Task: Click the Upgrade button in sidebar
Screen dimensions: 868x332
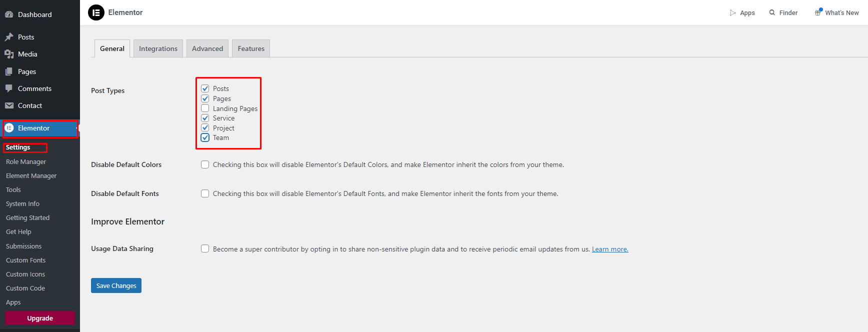Action: (40, 318)
